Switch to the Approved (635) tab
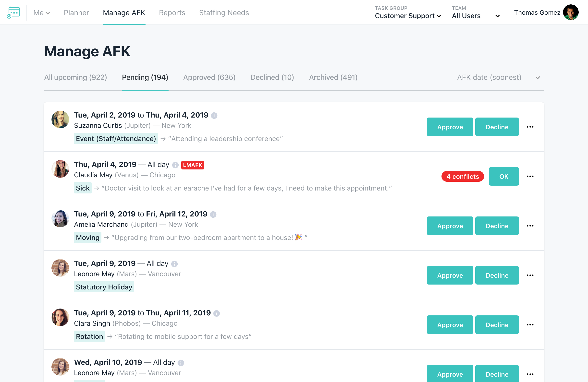The image size is (588, 382). click(x=209, y=78)
